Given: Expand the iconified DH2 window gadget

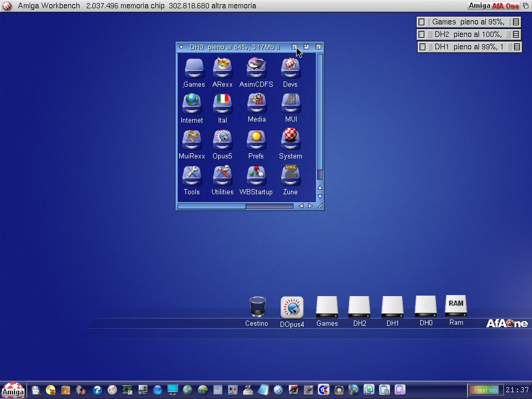Looking at the screenshot, I should [x=516, y=34].
